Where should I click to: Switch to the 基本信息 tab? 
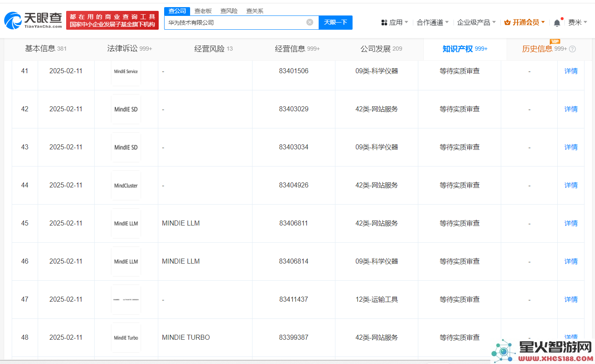46,49
